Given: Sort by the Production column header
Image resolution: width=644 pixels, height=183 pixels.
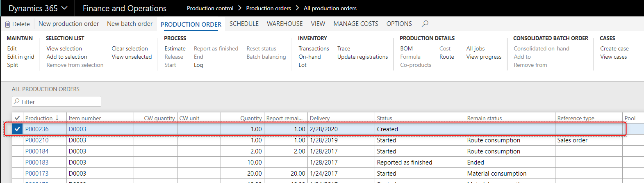Looking at the screenshot, I should (x=39, y=118).
